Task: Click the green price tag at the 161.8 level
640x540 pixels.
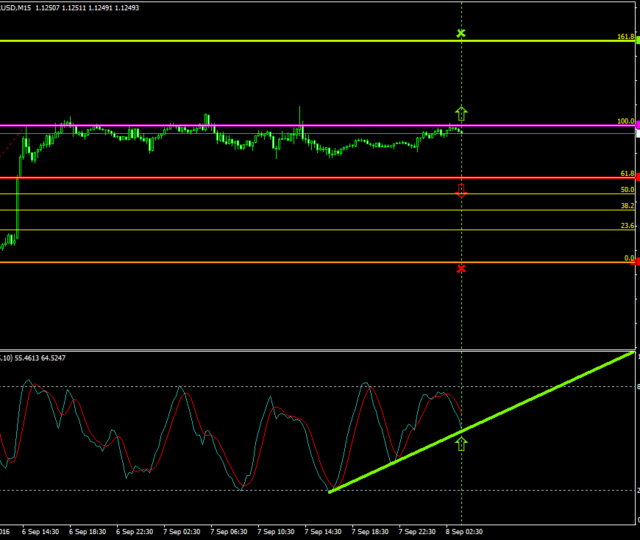Action: pos(637,41)
